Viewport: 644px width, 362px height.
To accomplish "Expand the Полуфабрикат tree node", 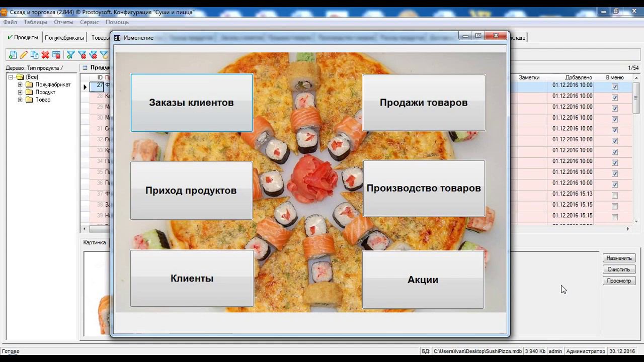I will point(20,84).
